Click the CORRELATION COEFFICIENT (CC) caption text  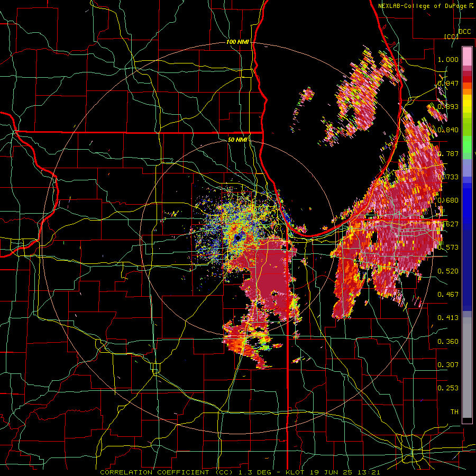coord(167,472)
